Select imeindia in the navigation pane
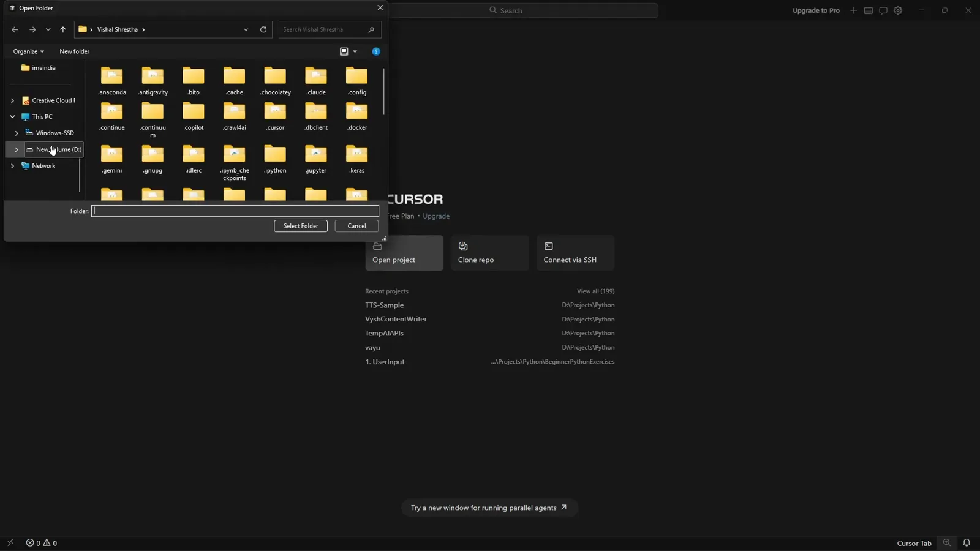Screen dimensions: 980x551 click(x=43, y=68)
